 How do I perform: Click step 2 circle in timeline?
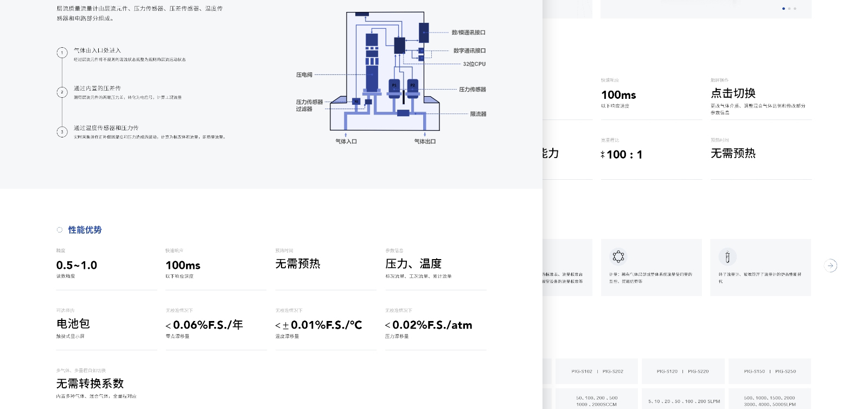pyautogui.click(x=62, y=92)
